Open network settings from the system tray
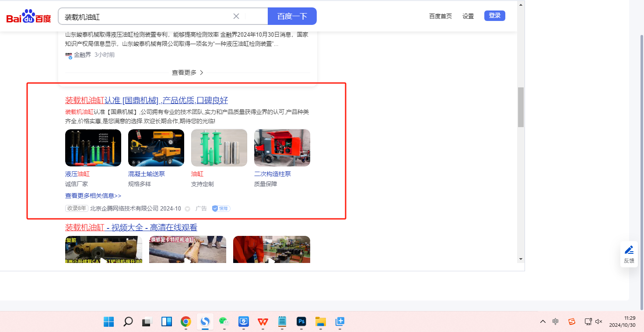Viewport: 644px width, 332px height. 588,322
